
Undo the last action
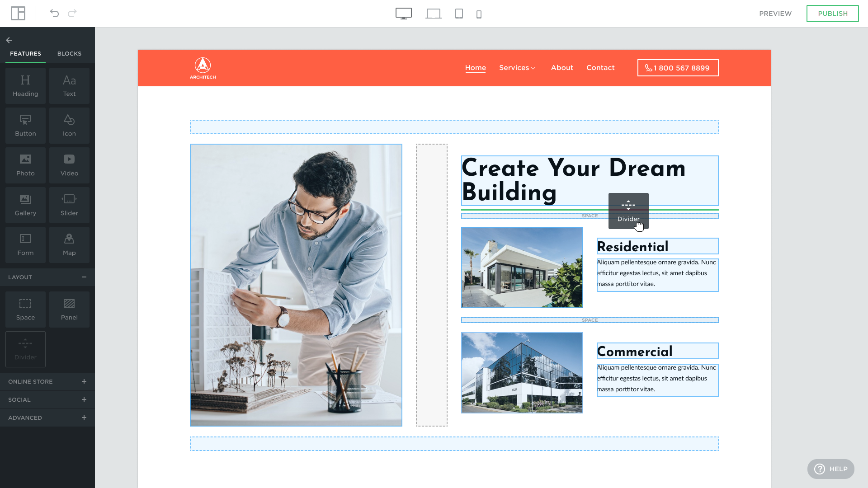[54, 14]
